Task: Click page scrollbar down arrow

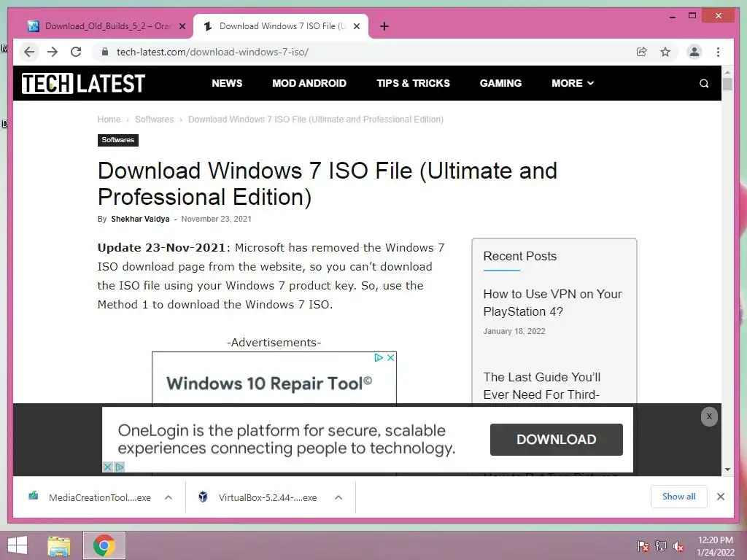Action: 727,470
